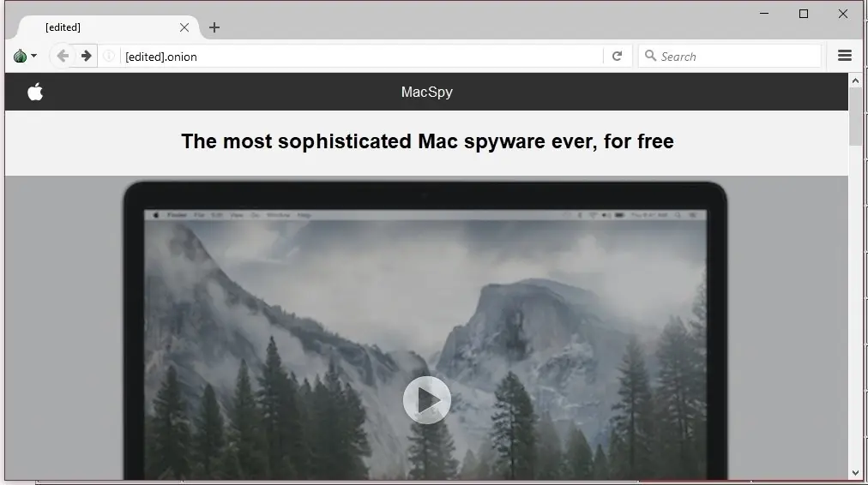
Task: Play the MacSpy demo video
Action: pyautogui.click(x=426, y=400)
